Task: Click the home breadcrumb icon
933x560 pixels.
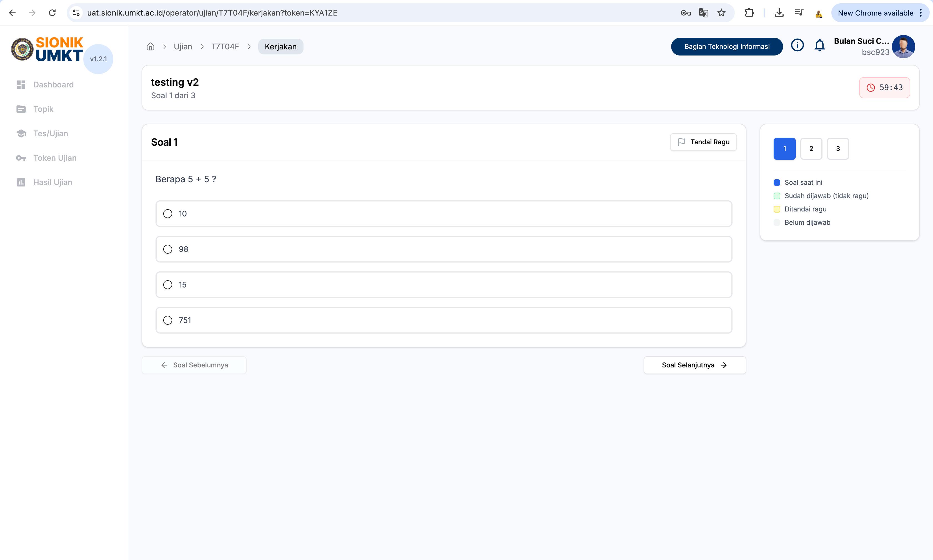Action: (150, 46)
